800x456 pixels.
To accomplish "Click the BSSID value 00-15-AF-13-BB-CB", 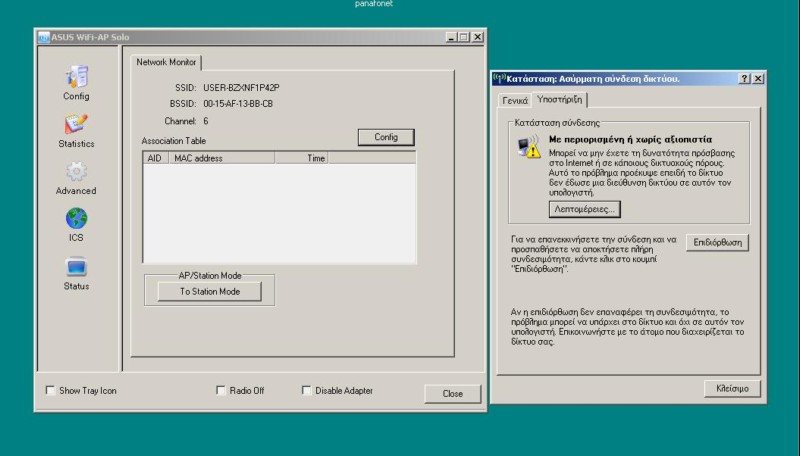I will [x=238, y=104].
